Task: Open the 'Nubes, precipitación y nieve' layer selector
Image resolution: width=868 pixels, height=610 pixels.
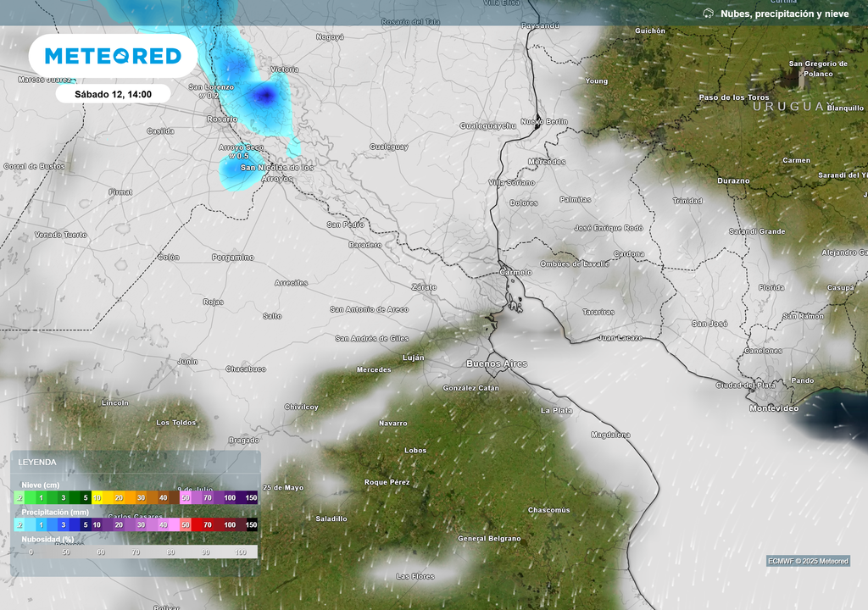Action: tap(783, 14)
